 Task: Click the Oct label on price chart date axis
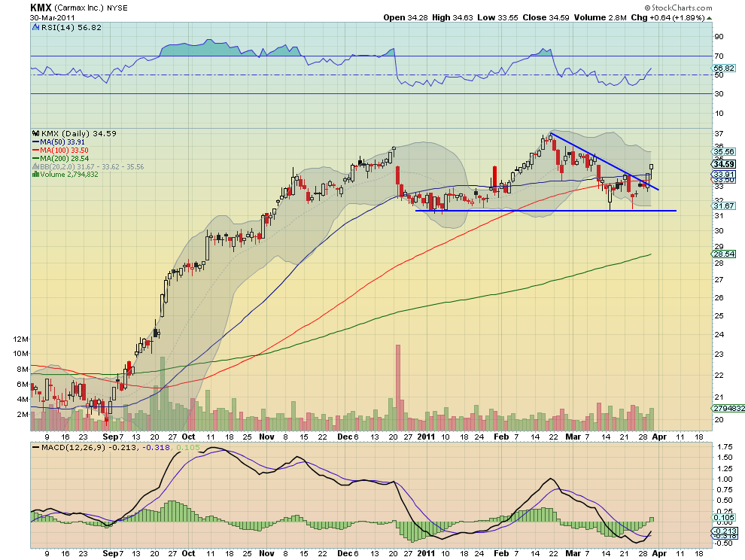[189, 437]
